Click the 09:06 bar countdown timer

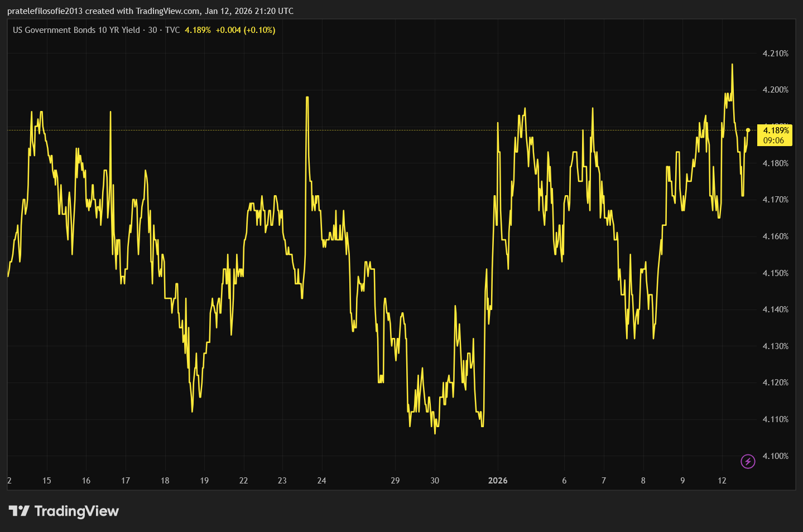pyautogui.click(x=773, y=141)
